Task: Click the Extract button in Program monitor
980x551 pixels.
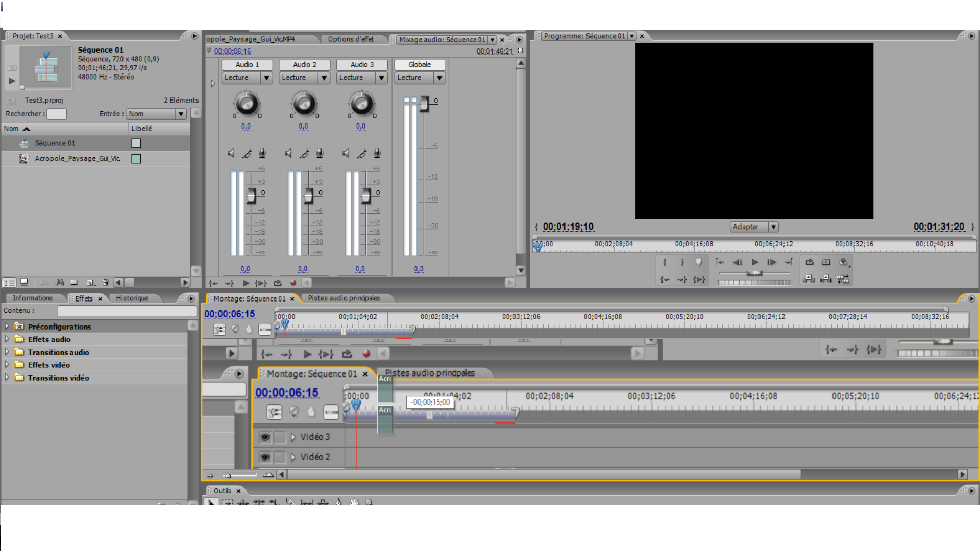Action: tap(826, 279)
